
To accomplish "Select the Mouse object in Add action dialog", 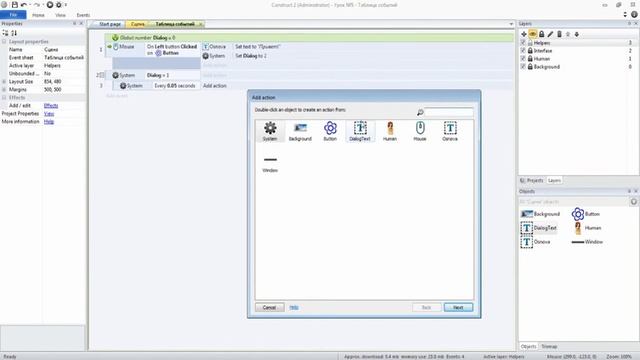I will (420, 131).
